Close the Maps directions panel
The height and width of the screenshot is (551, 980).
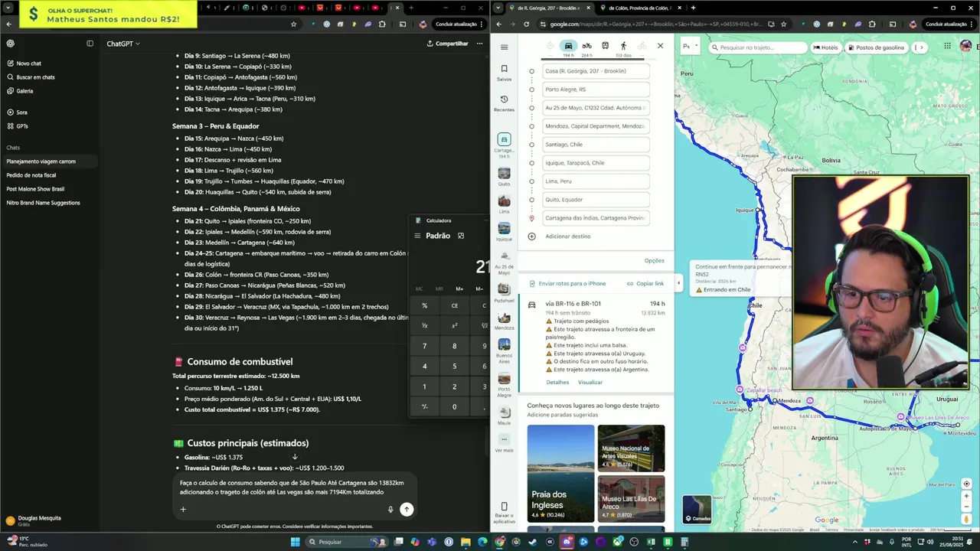pyautogui.click(x=660, y=46)
